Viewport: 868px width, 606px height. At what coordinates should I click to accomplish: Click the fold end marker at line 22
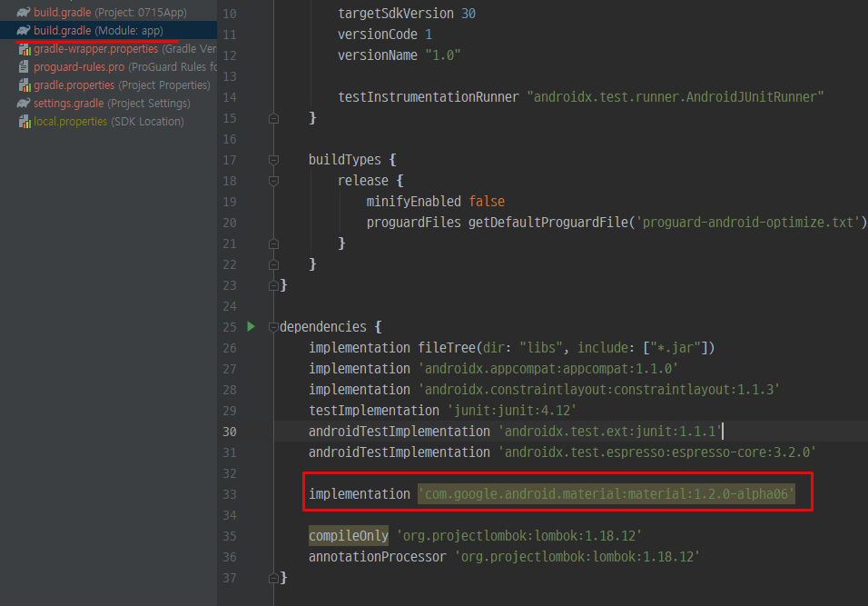273,264
